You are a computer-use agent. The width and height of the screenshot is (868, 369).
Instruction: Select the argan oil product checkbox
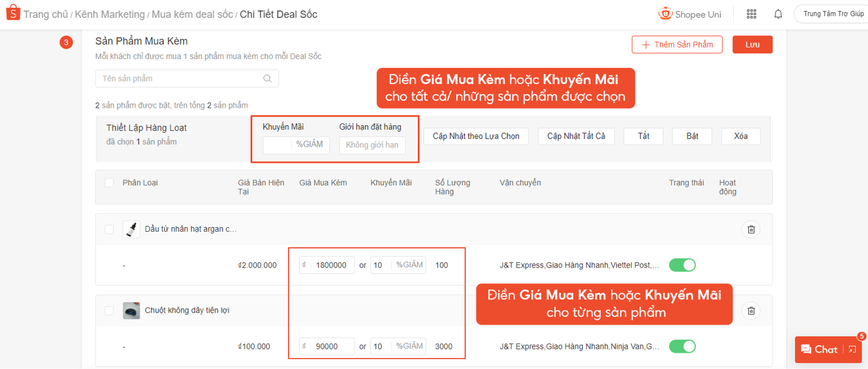(109, 229)
